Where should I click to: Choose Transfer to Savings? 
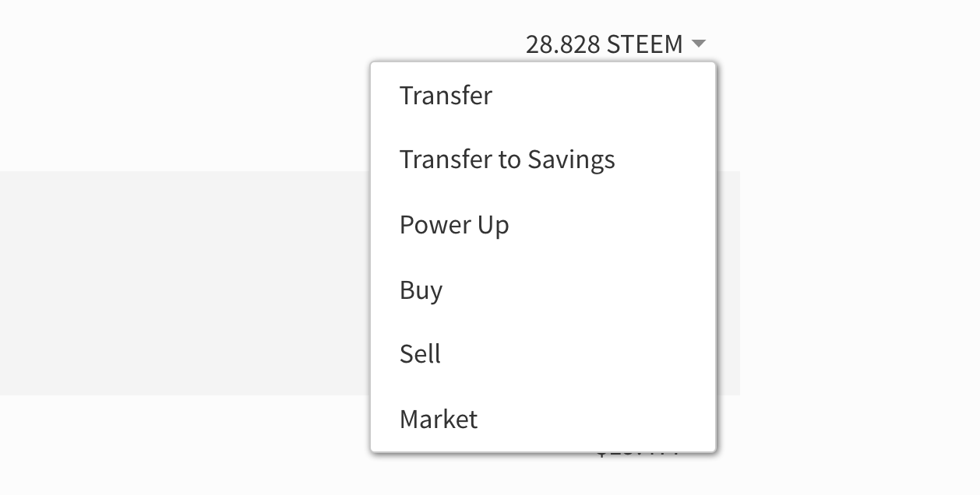click(507, 160)
